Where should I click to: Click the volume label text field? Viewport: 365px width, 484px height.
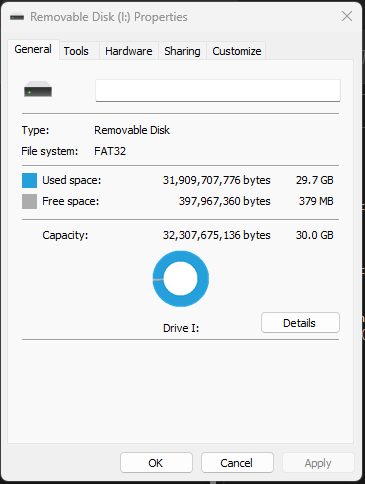point(218,90)
